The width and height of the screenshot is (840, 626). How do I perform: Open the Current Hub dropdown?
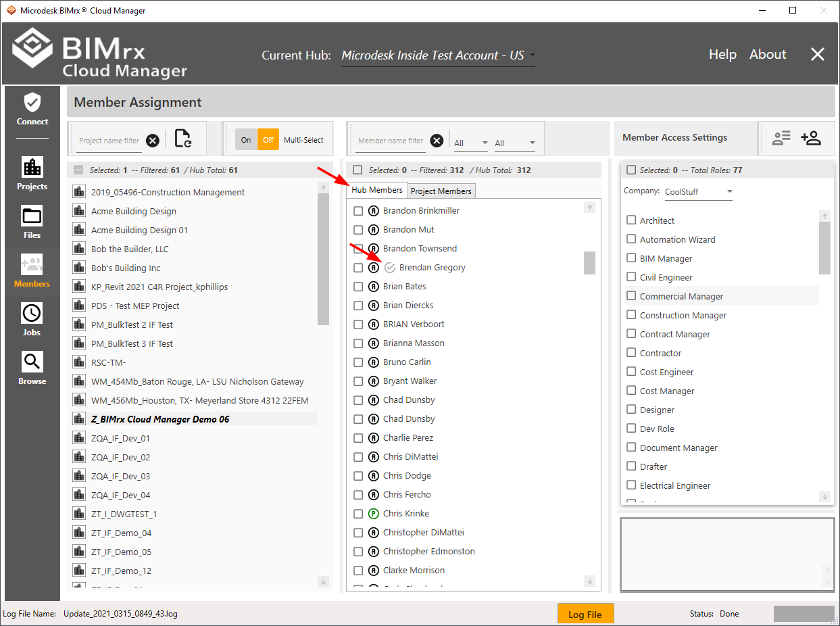(x=438, y=55)
